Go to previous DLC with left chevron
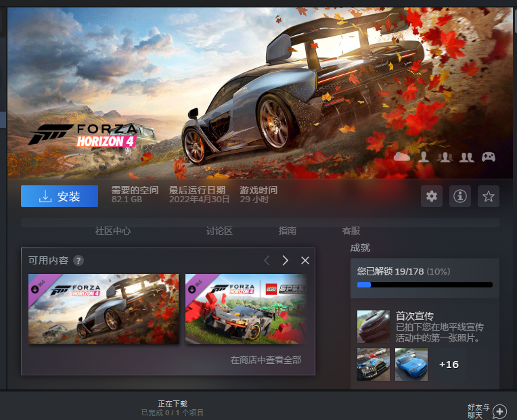Screen dimensions: 517x420 tap(267, 260)
